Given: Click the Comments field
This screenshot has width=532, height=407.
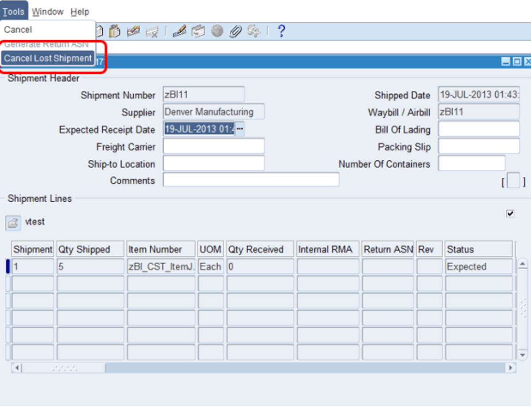Looking at the screenshot, I should [251, 180].
